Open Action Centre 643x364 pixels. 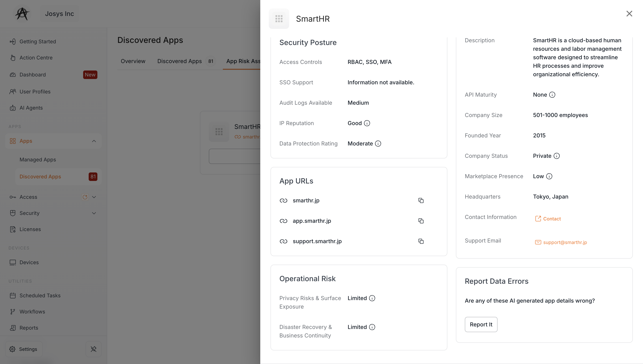pos(53,58)
